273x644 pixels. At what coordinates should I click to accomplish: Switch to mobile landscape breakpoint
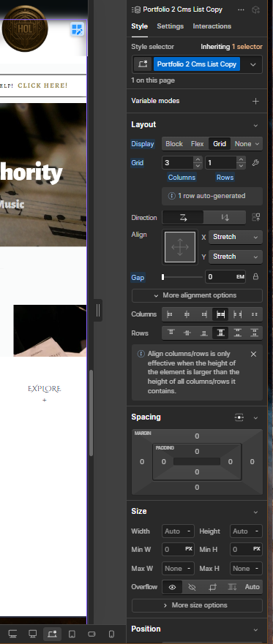coord(91,634)
